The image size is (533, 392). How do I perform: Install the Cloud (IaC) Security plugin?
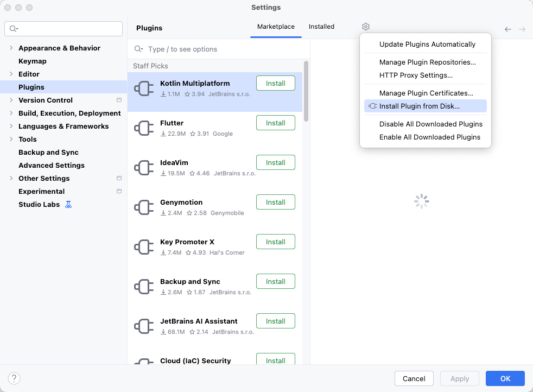pyautogui.click(x=275, y=359)
